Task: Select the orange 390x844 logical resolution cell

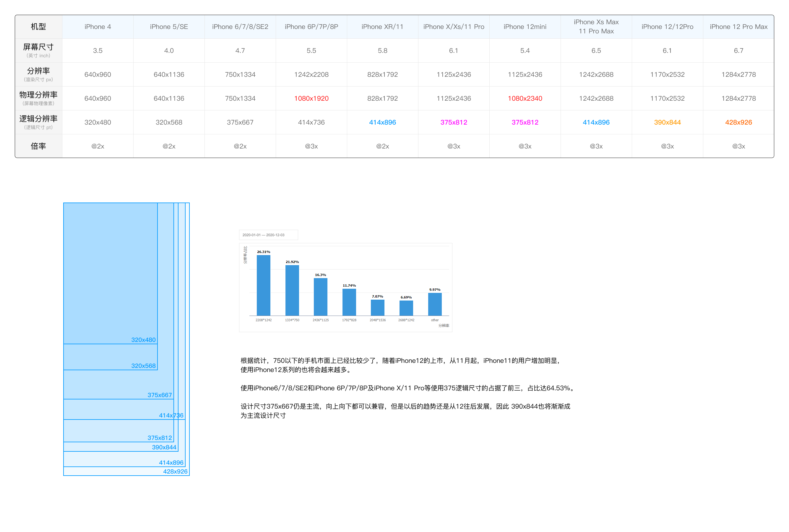Action: [667, 122]
